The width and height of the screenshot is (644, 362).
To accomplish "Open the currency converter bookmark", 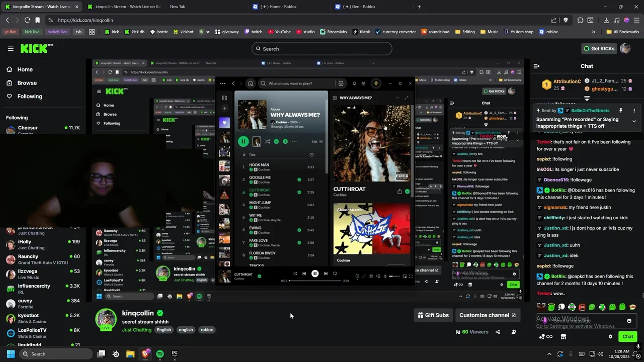I will pos(395,32).
